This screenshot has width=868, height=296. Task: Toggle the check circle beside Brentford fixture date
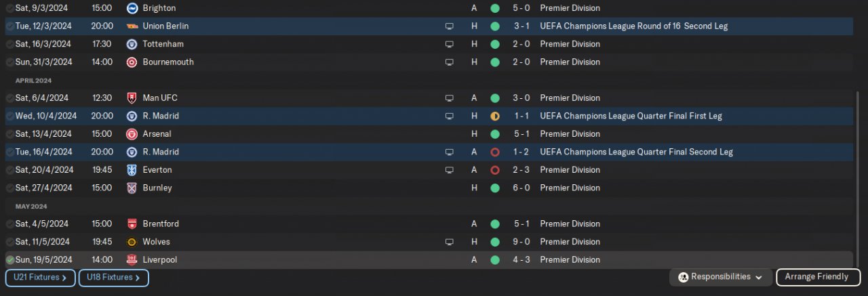[9, 224]
